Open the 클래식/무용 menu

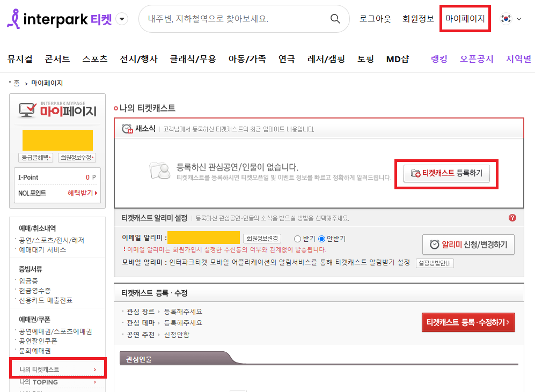193,59
